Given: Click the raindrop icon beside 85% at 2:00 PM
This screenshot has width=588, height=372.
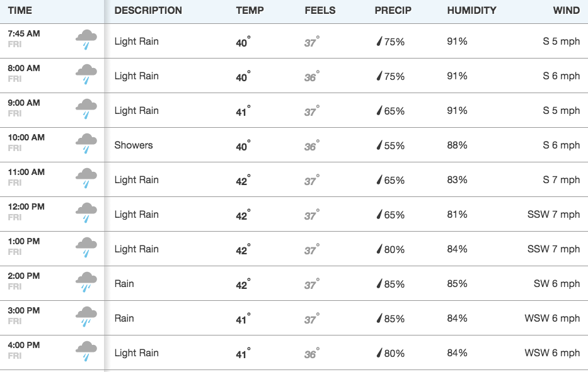Looking at the screenshot, I should point(379,284).
